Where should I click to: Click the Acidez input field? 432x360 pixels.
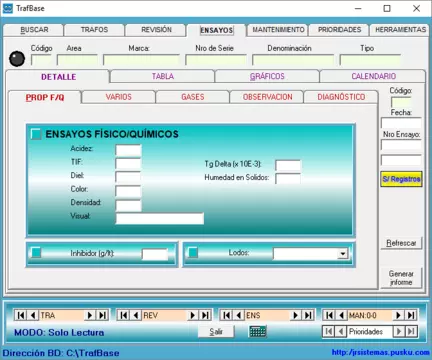click(128, 150)
